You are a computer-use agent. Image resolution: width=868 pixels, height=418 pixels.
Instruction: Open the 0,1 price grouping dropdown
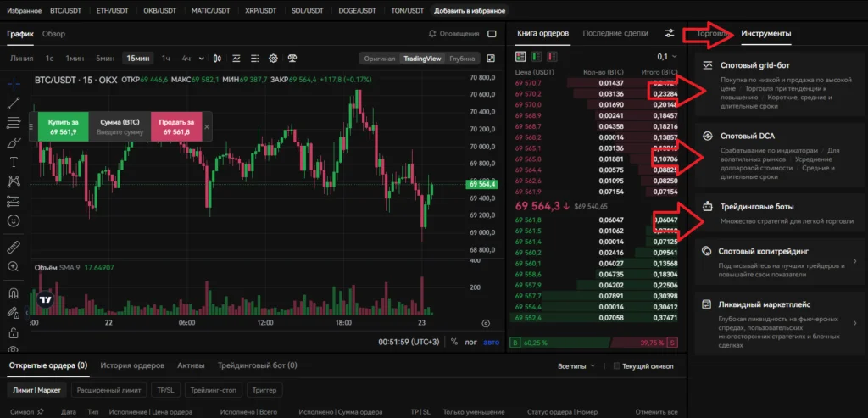point(668,56)
